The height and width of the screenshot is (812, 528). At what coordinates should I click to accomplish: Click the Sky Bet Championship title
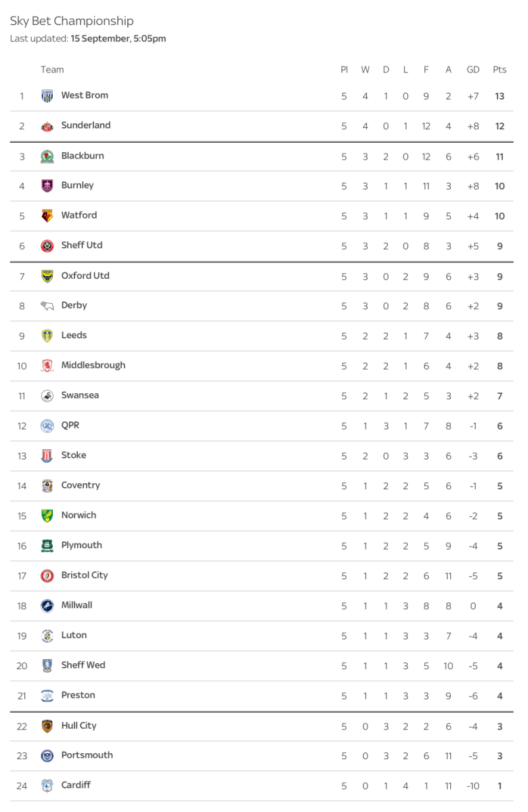pos(72,21)
